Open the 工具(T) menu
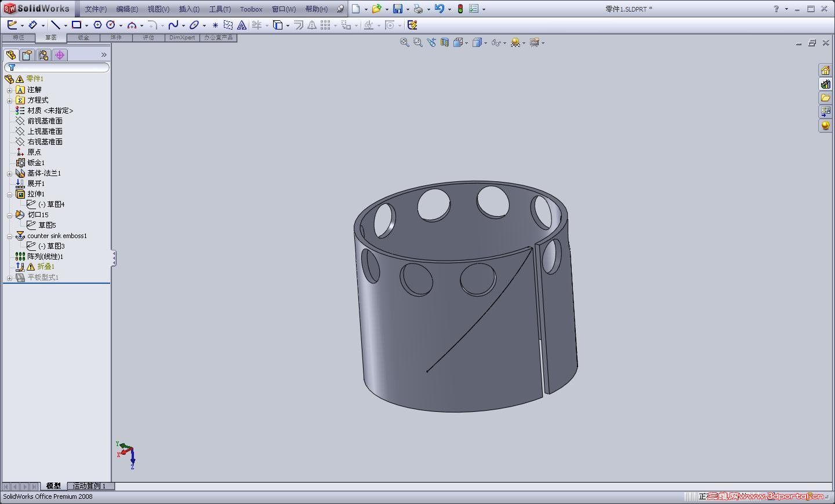The height and width of the screenshot is (504, 835). tap(220, 9)
